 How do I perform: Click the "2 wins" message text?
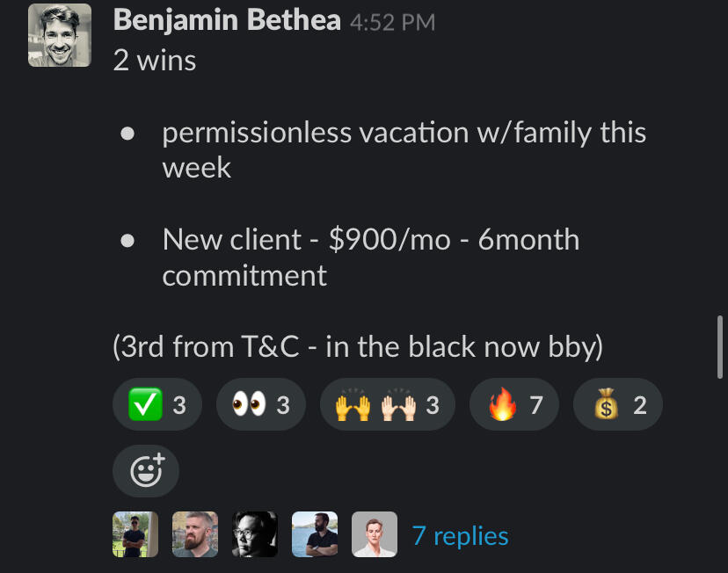point(155,60)
